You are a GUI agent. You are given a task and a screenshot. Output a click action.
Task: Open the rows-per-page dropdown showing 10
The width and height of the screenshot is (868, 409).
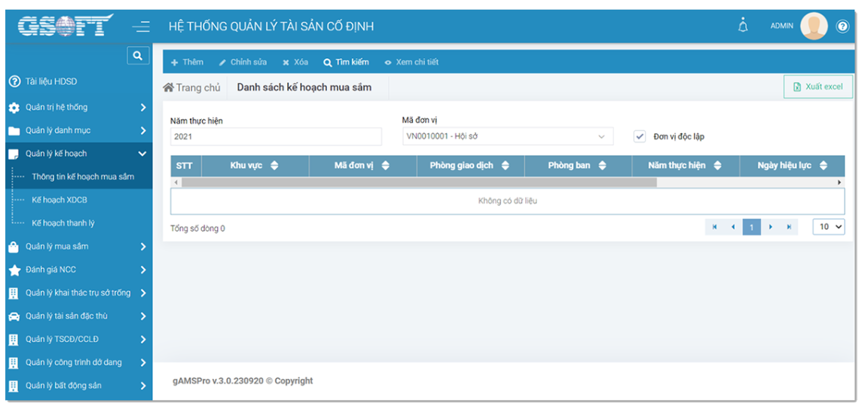[828, 227]
